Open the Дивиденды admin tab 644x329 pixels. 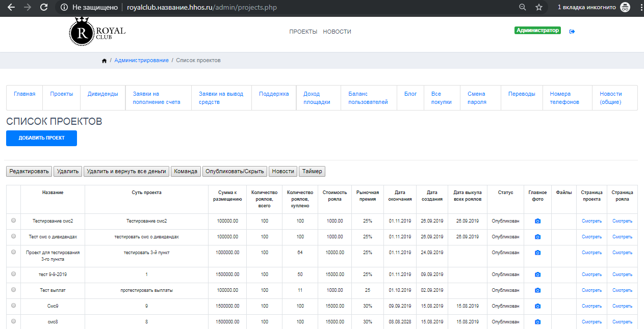(x=102, y=94)
